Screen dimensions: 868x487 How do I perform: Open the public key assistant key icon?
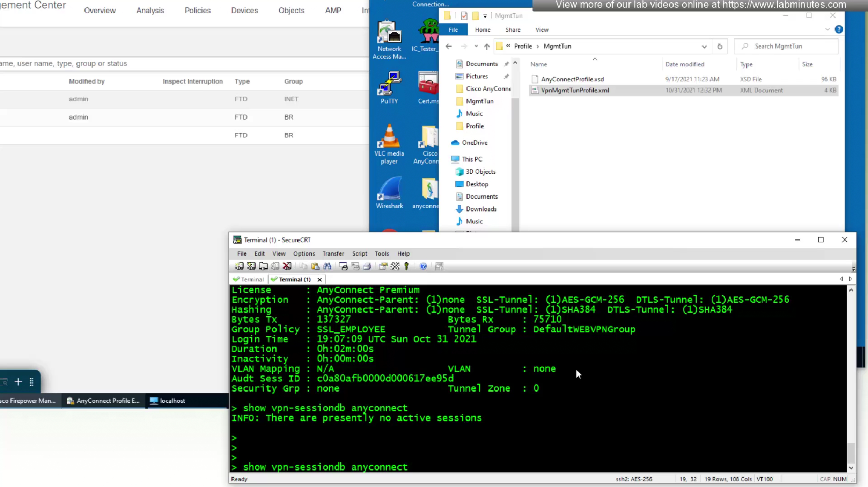406,266
